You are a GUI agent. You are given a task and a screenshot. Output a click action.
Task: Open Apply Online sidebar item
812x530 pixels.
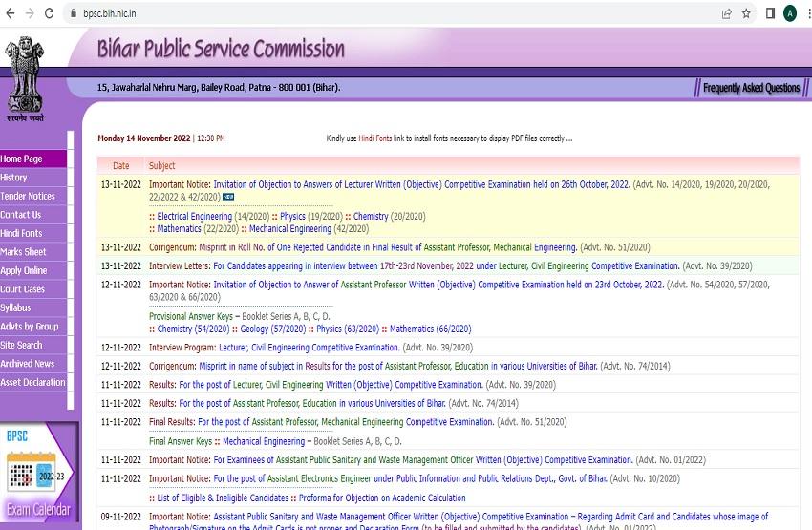pyautogui.click(x=24, y=270)
